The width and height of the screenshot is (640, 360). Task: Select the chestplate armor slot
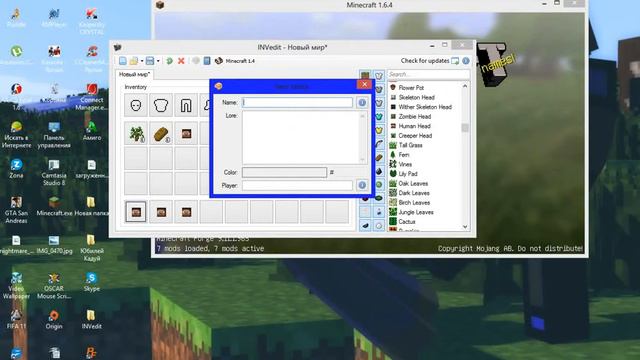pyautogui.click(x=161, y=105)
